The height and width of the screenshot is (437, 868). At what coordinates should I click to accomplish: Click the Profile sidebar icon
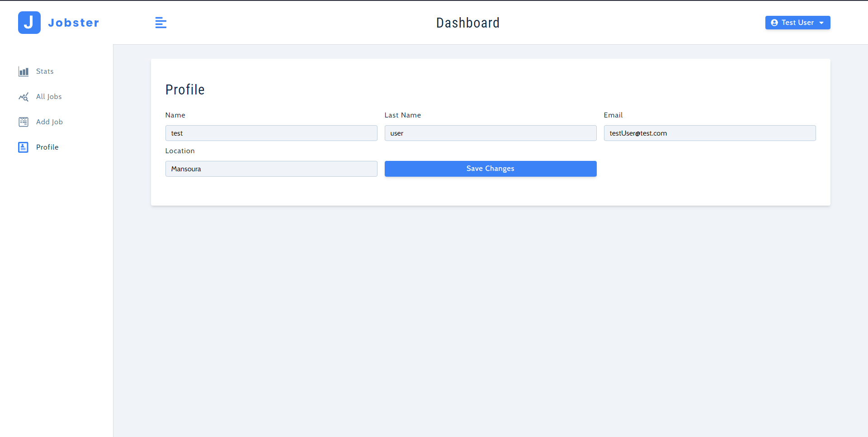[x=24, y=147]
